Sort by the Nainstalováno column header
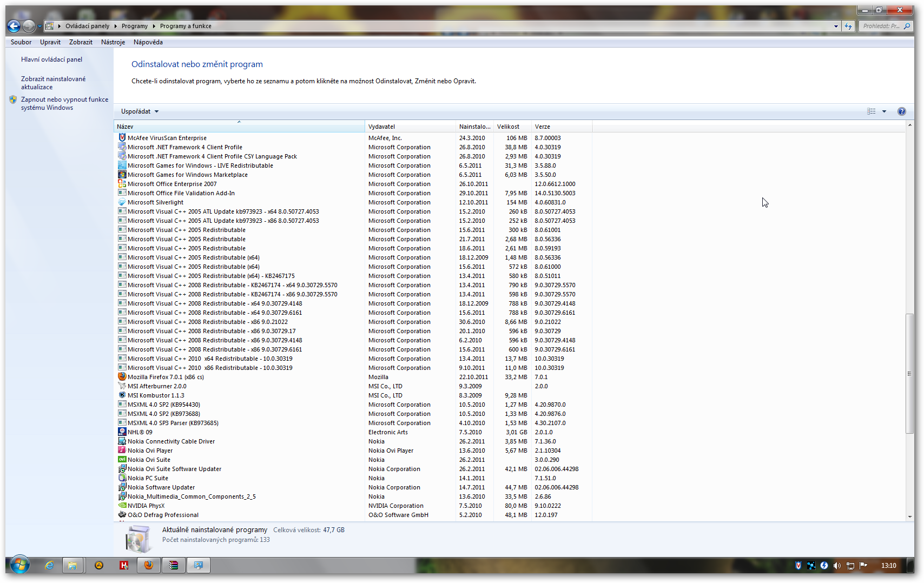The width and height of the screenshot is (924, 583). (x=475, y=127)
